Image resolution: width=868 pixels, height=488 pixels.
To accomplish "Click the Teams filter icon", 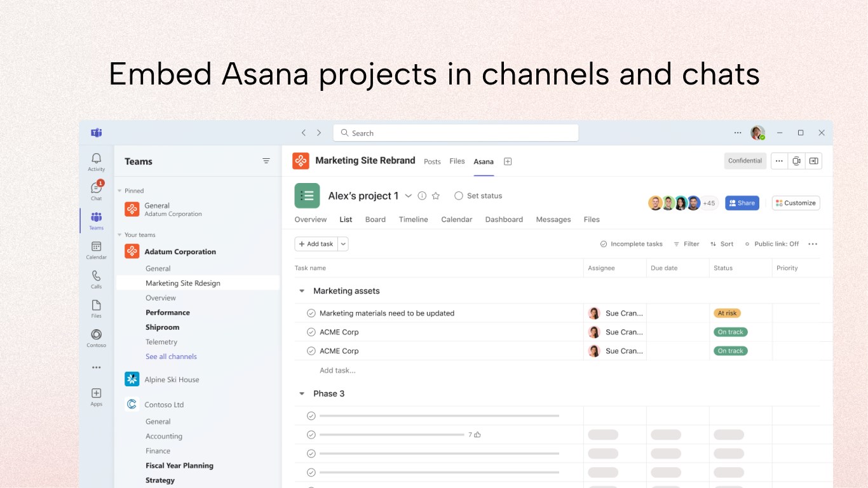I will tap(266, 161).
